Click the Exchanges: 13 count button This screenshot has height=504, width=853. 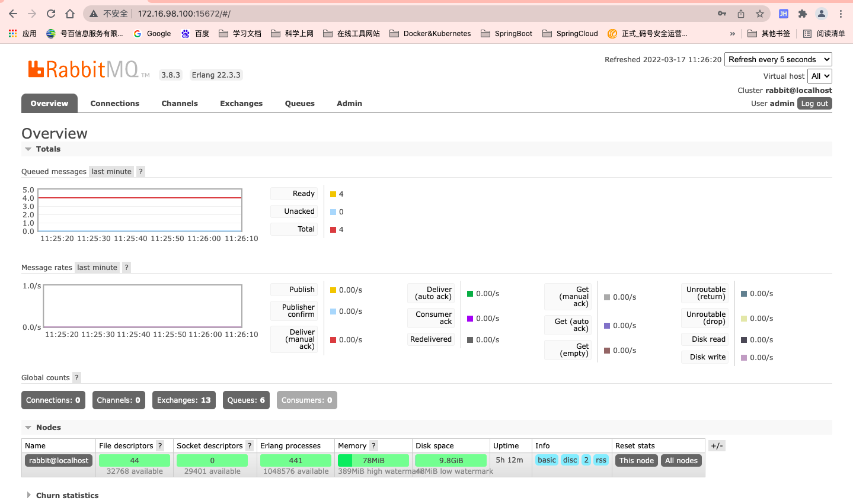[x=184, y=400]
